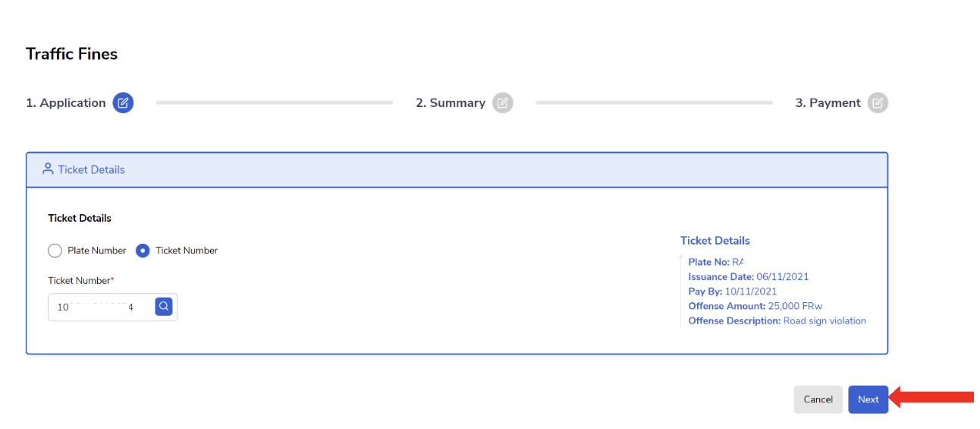This screenshot has height=429, width=980.
Task: Click the Offense Description text line
Action: point(777,320)
